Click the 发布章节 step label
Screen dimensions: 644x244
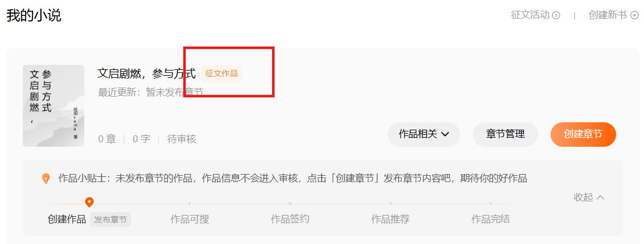[x=110, y=220]
